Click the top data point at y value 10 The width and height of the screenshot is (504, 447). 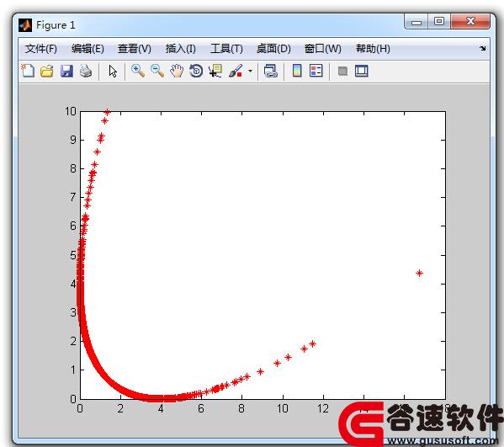pos(108,112)
